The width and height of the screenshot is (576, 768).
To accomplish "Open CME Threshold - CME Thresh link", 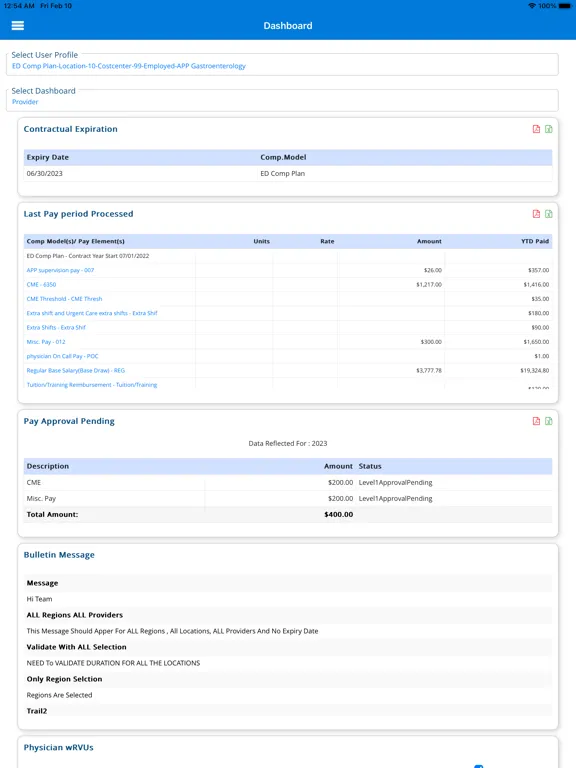I will coord(64,299).
